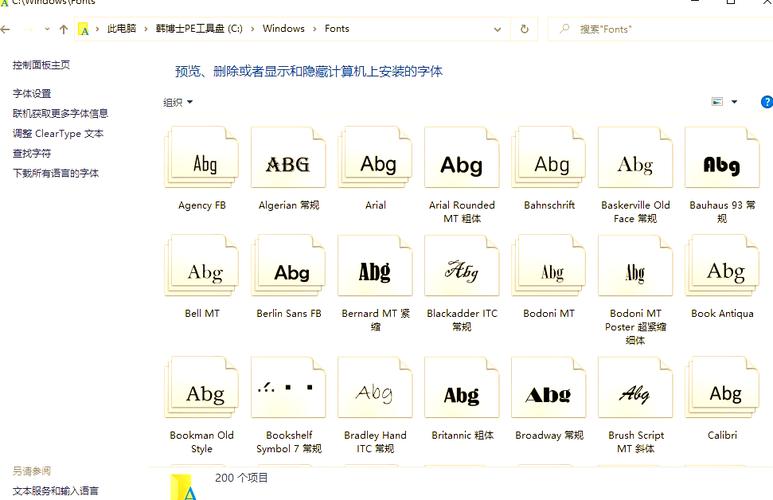Click the fonts folder icon in address bar
The image size is (773, 500).
point(84,29)
